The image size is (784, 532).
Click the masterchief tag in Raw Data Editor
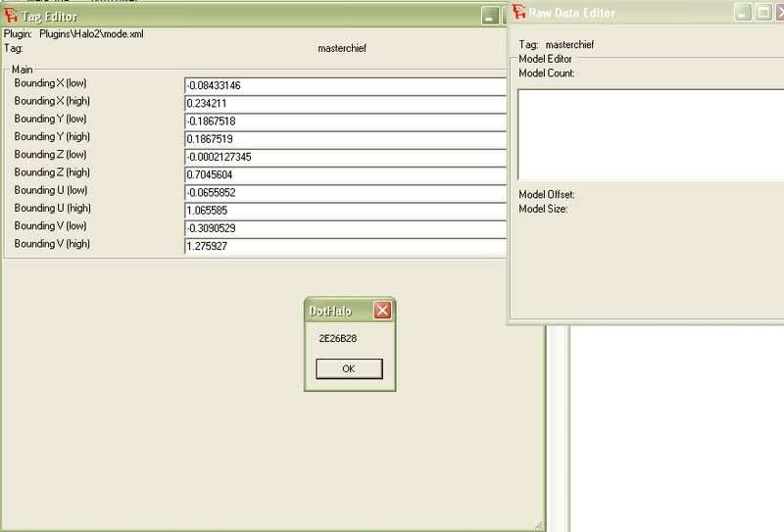(569, 44)
